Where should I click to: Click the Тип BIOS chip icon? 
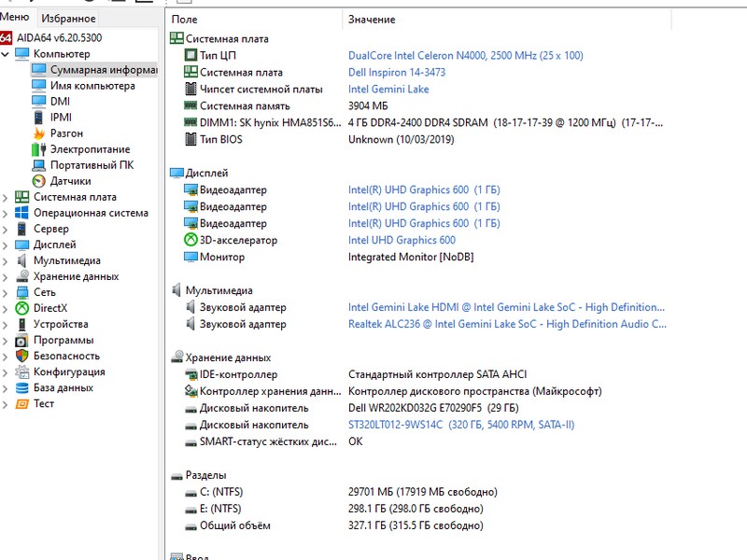[190, 139]
